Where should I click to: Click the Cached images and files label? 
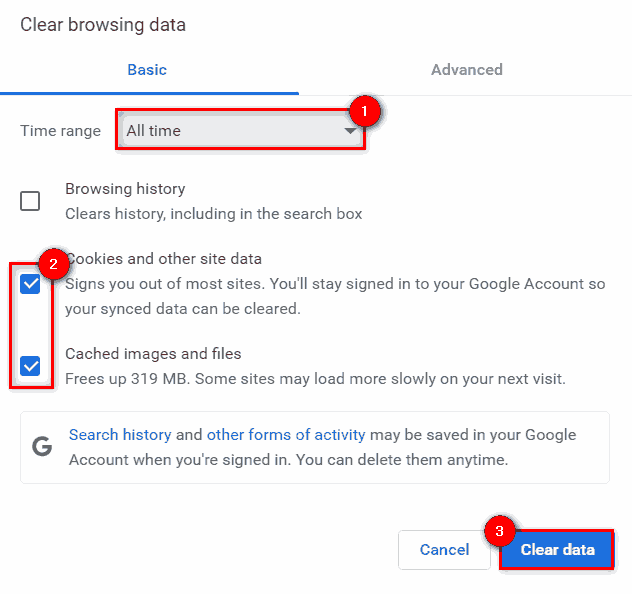click(x=153, y=353)
